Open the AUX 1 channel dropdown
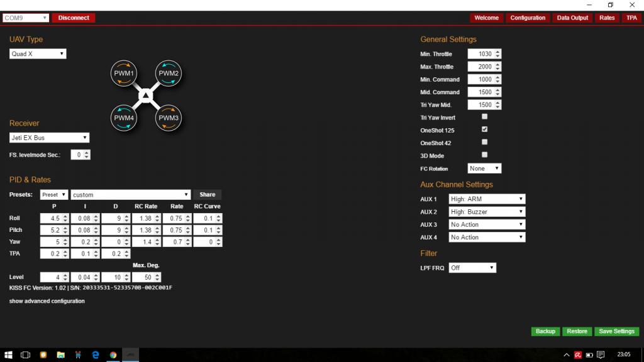 click(487, 199)
